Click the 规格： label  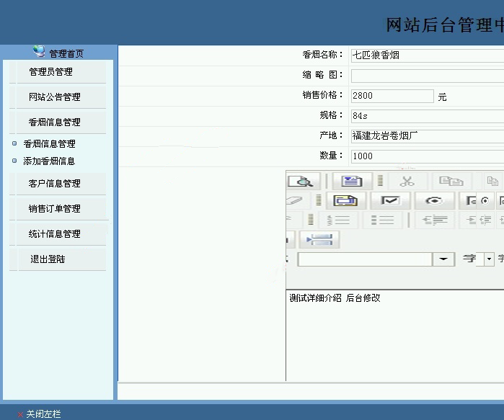tap(332, 115)
